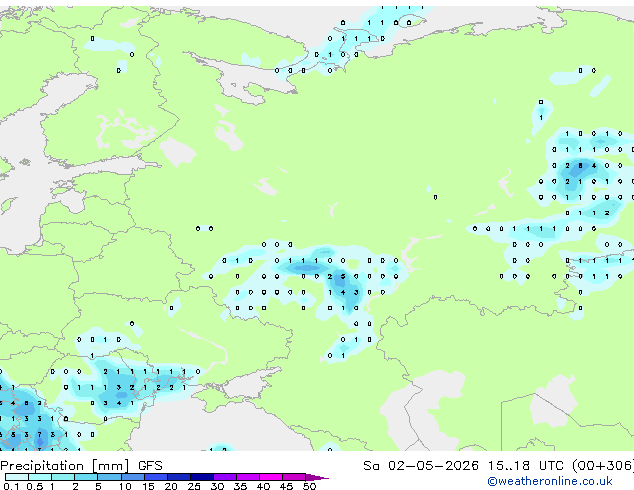Select the 1–2 mm legend swatch
Viewport: 634px width, 490px height.
(x=63, y=477)
